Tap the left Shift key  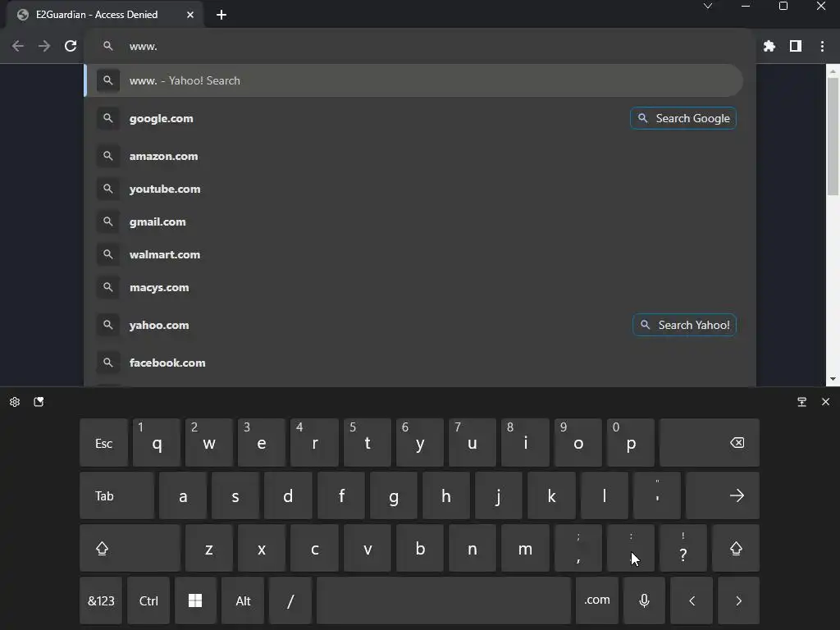[x=130, y=548]
